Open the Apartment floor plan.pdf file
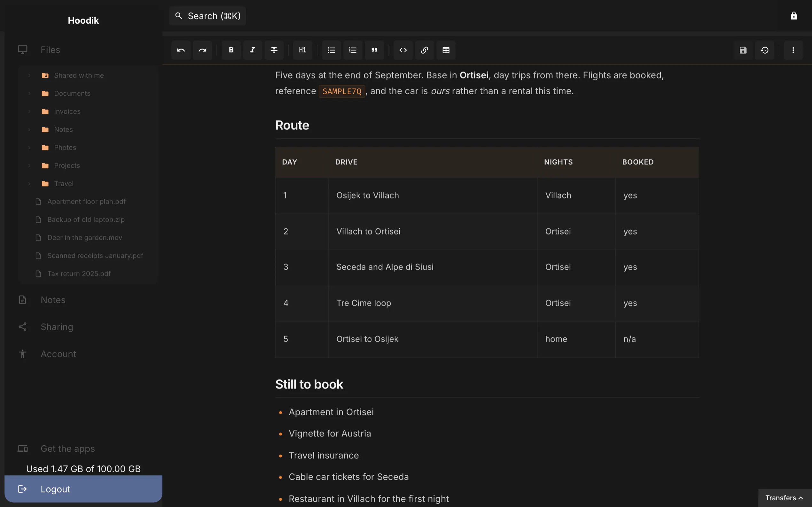 (x=87, y=202)
